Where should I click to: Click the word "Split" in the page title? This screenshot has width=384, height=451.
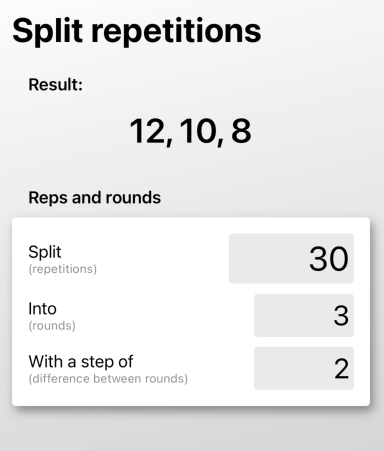(48, 32)
